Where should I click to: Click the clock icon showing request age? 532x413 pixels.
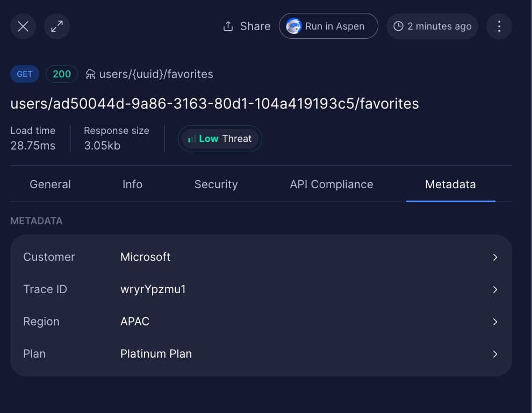click(x=398, y=26)
